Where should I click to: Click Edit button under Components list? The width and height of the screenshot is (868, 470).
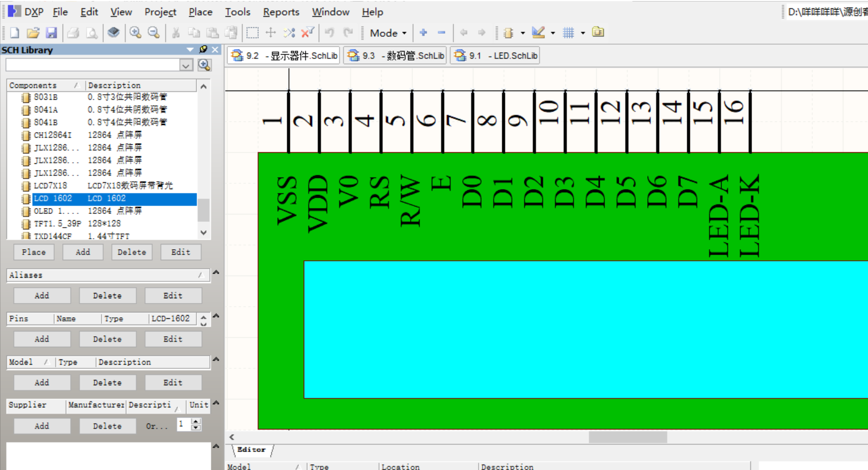point(180,252)
